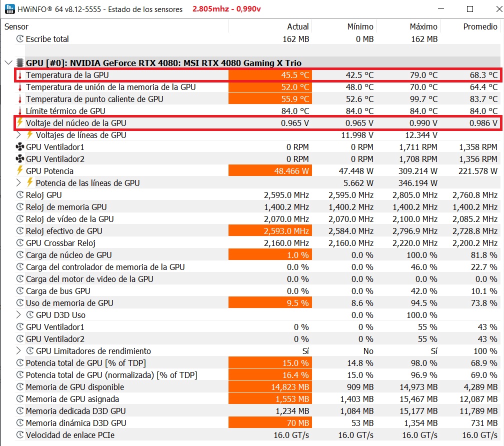Click thermometer icon of Temperatura de unión de la memoria
The width and height of the screenshot is (504, 446).
20,87
